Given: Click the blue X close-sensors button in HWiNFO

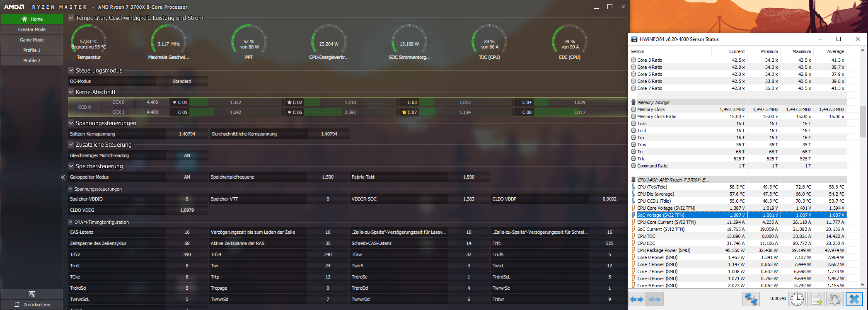Looking at the screenshot, I should click(854, 299).
